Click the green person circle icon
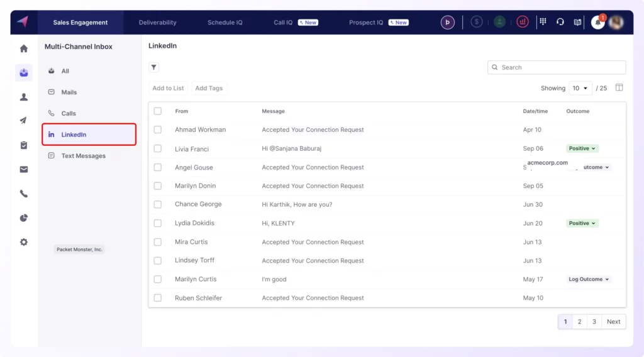 coord(499,22)
